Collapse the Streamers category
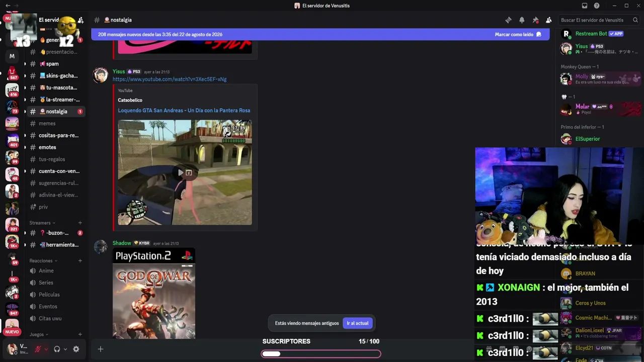Image resolution: width=644 pixels, height=362 pixels. [x=42, y=223]
